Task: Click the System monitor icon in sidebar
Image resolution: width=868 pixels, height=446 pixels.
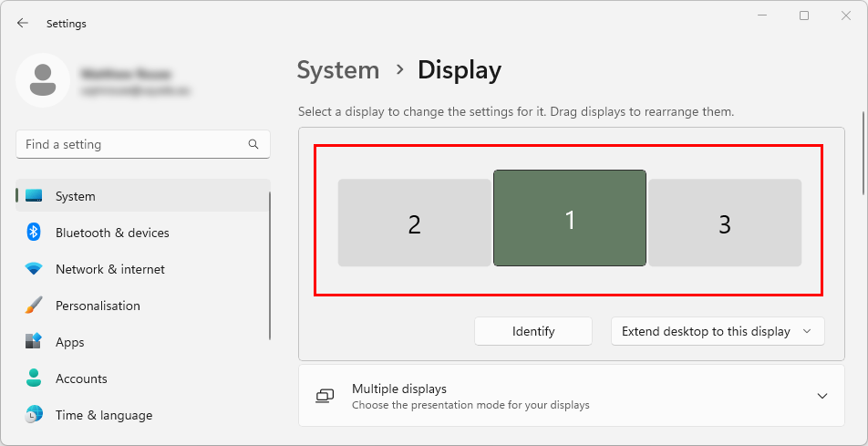Action: coord(34,196)
